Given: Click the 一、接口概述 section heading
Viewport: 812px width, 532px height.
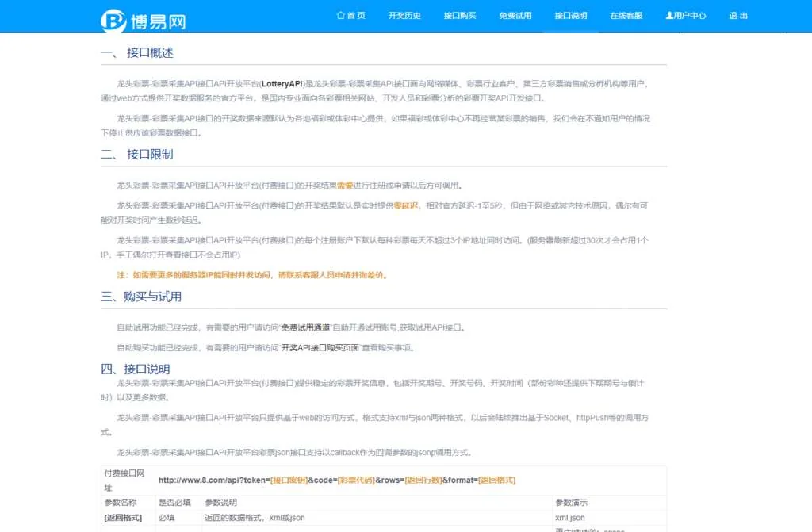Looking at the screenshot, I should 137,53.
